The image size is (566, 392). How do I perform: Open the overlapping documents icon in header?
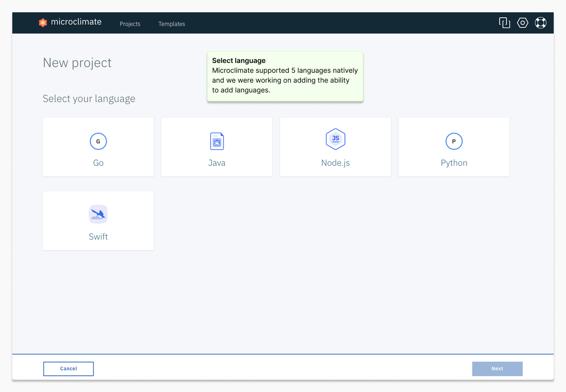point(504,23)
